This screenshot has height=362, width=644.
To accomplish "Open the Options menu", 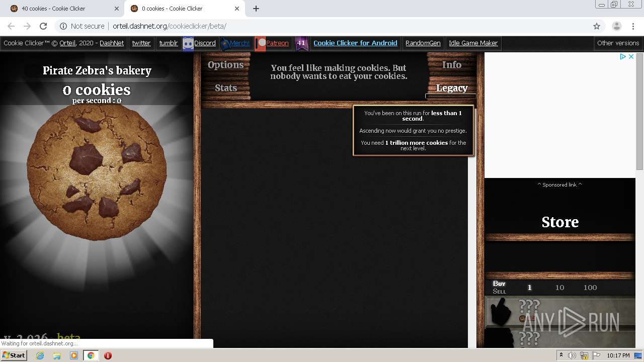I will pos(225,65).
